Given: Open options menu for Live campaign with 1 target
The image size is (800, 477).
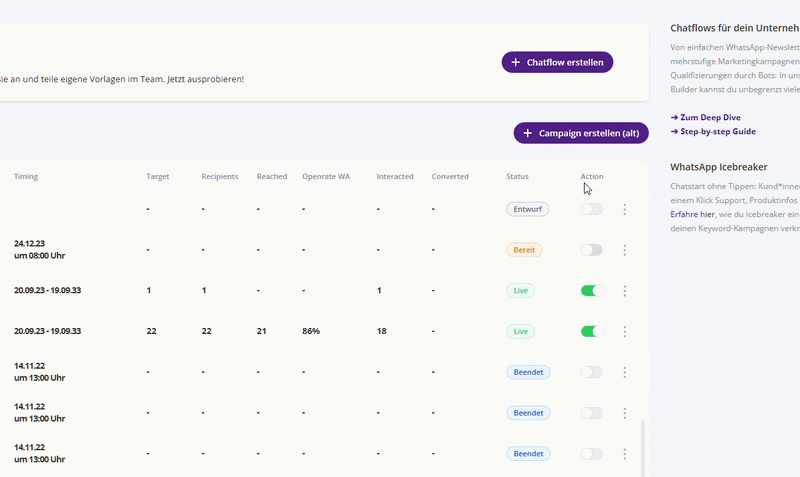Looking at the screenshot, I should 625,291.
